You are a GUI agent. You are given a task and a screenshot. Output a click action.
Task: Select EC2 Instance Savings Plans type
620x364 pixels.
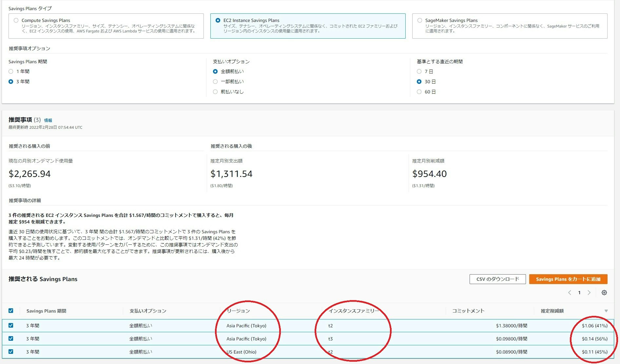[218, 20]
